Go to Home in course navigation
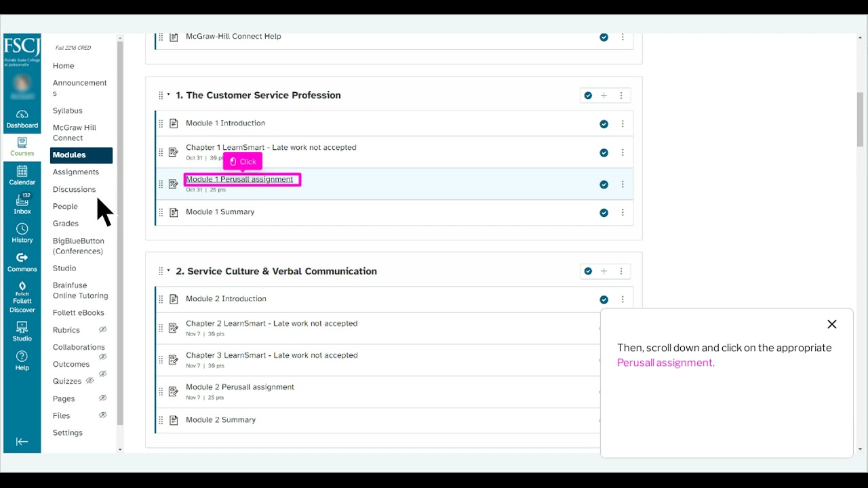Screen dimensions: 868x488 [64, 66]
